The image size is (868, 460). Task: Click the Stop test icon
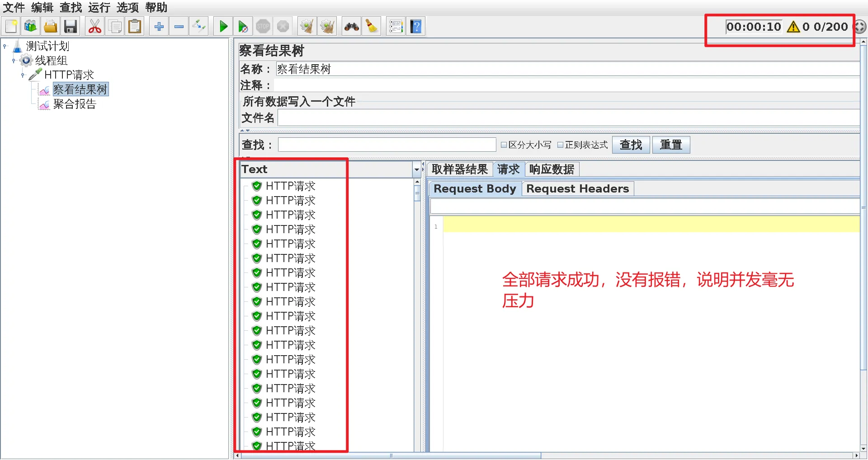point(263,27)
